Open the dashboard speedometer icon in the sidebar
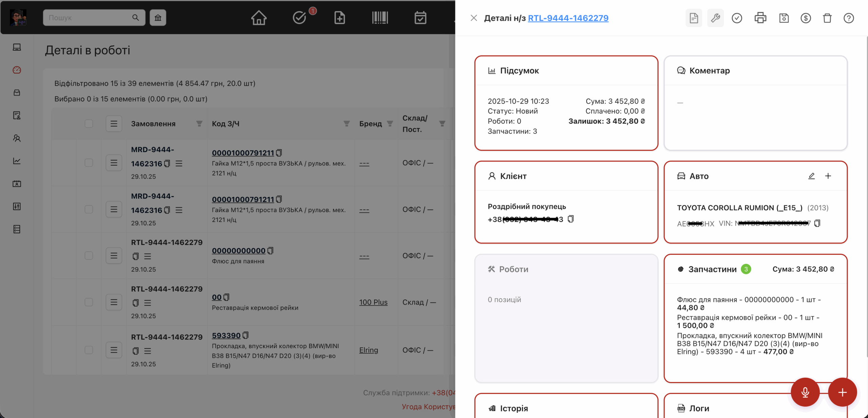The width and height of the screenshot is (868, 418). pos(17,70)
